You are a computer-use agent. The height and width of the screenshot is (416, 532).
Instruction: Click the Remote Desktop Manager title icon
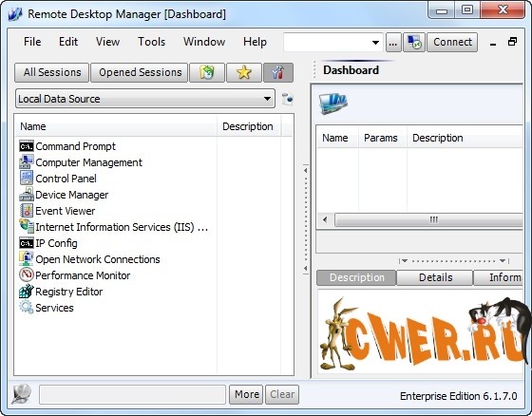[x=15, y=14]
